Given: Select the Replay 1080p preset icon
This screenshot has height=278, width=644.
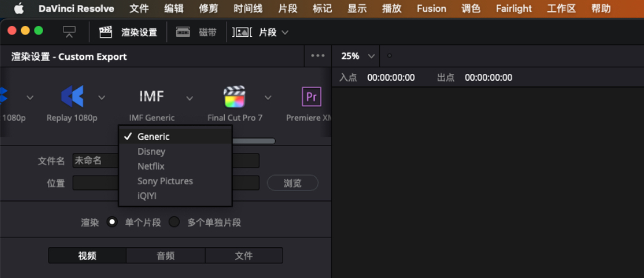Looking at the screenshot, I should [x=72, y=96].
